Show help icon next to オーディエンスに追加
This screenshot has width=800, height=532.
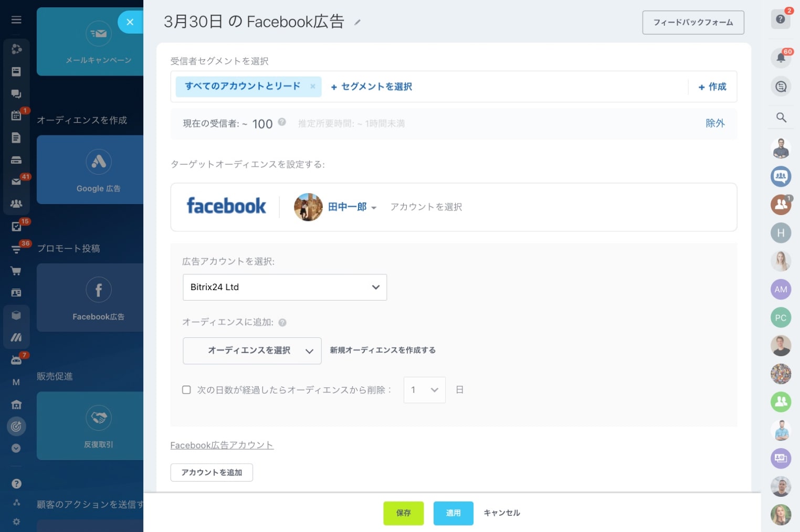click(282, 323)
